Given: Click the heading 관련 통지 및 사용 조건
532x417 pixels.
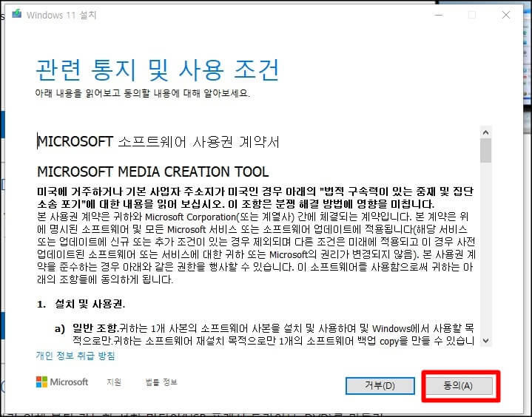Looking at the screenshot, I should [x=157, y=69].
